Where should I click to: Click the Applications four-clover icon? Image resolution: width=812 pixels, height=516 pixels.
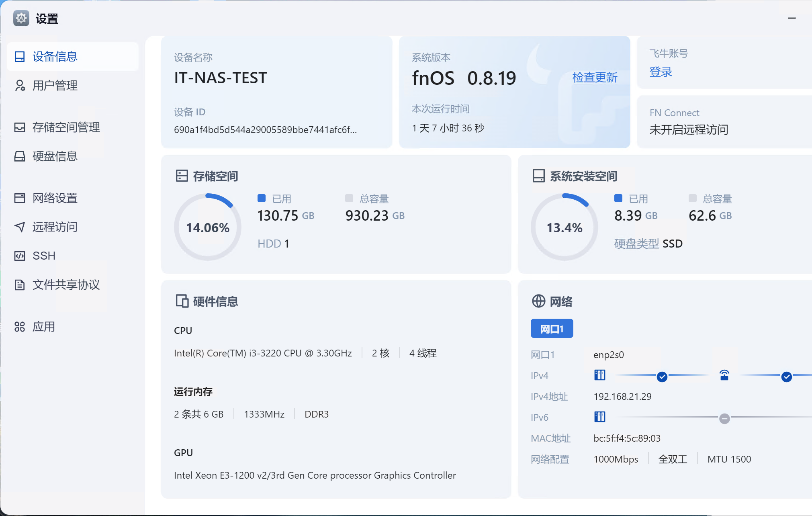click(x=20, y=327)
